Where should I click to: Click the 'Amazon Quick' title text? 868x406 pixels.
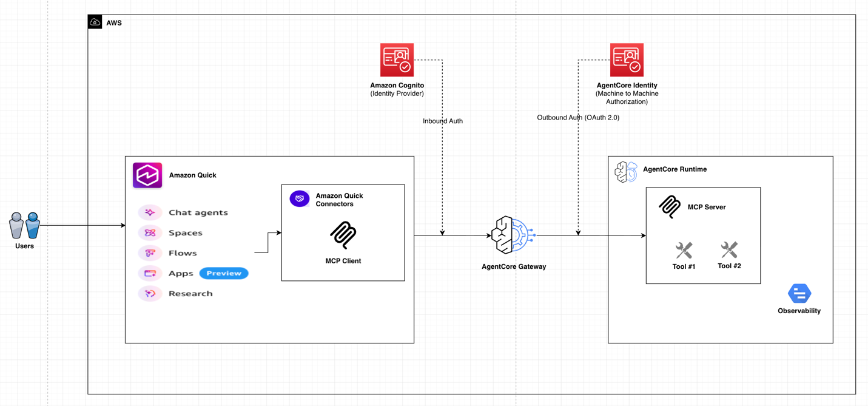tap(193, 175)
